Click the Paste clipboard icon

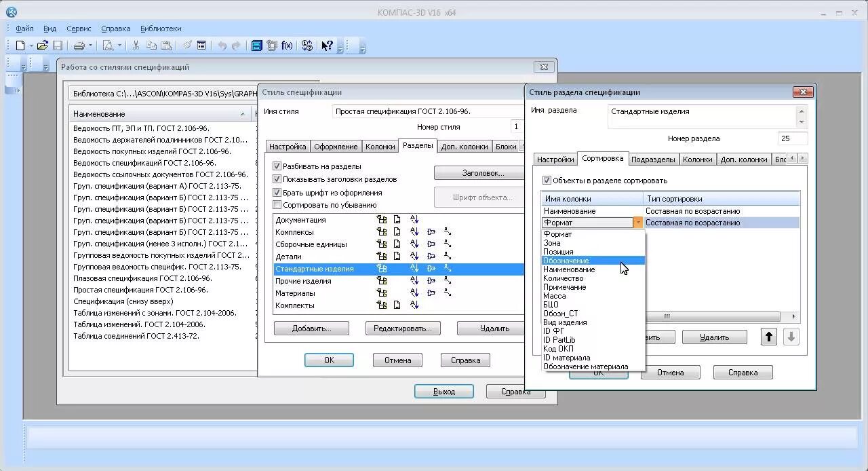click(165, 45)
